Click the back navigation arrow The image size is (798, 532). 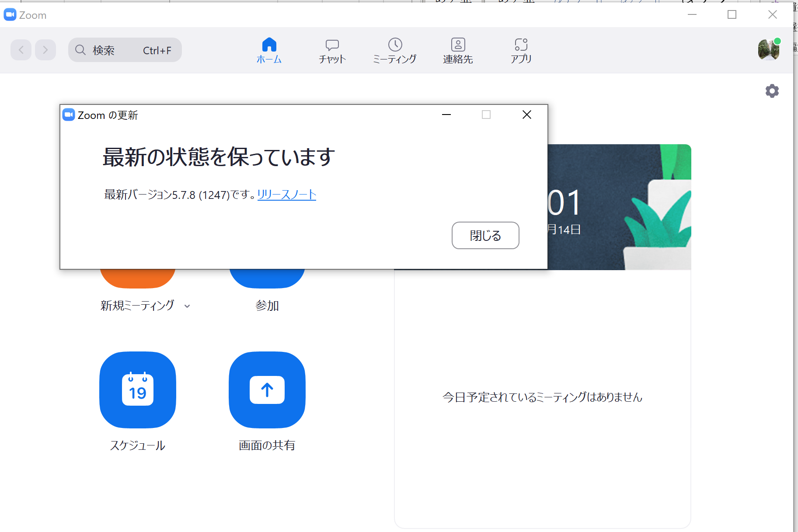[x=21, y=50]
